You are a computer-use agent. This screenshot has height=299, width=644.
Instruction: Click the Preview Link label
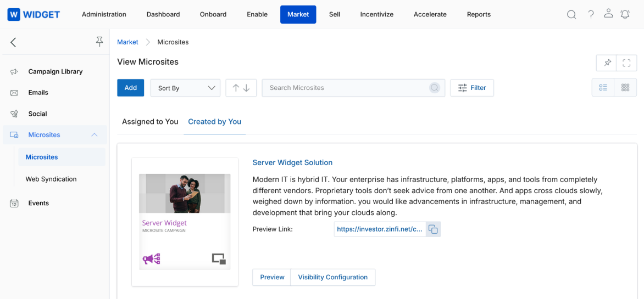pos(273,229)
